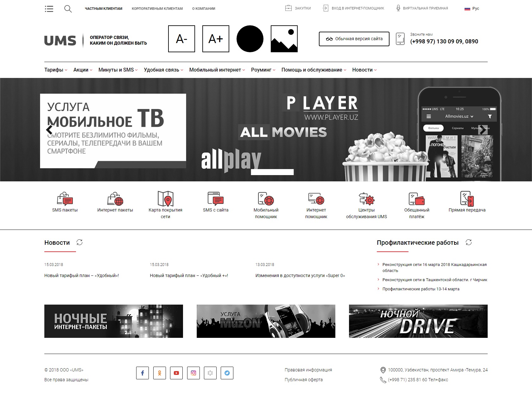Open Профилактические работы 13-14 марта
The width and height of the screenshot is (532, 398).
(421, 289)
